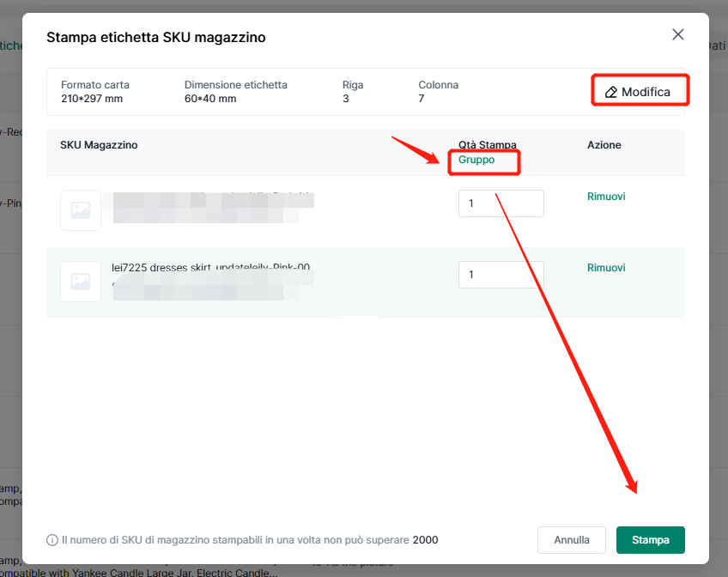The height and width of the screenshot is (577, 728).
Task: Click the lei7225 dresses skirt row quantity field
Action: [501, 275]
